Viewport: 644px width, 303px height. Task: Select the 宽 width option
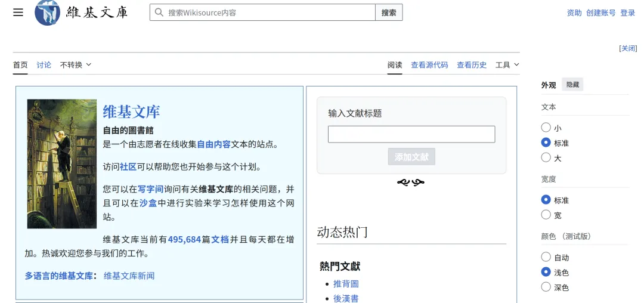546,215
